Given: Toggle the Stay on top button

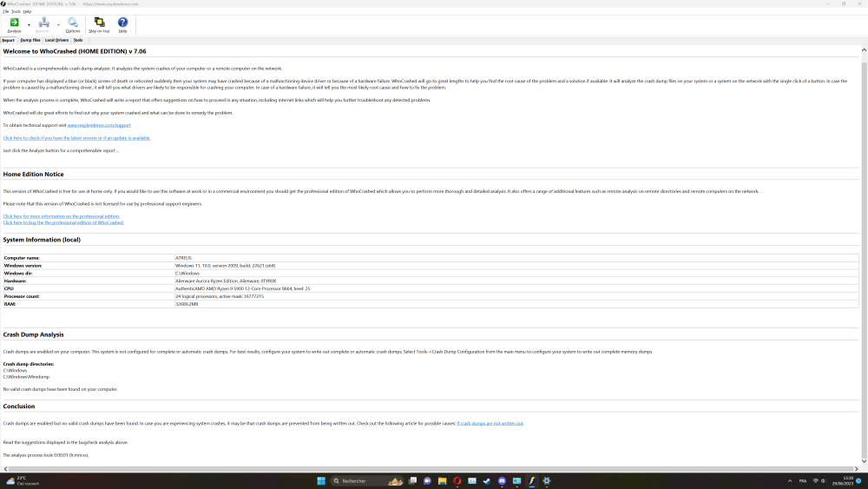Looking at the screenshot, I should tap(99, 25).
